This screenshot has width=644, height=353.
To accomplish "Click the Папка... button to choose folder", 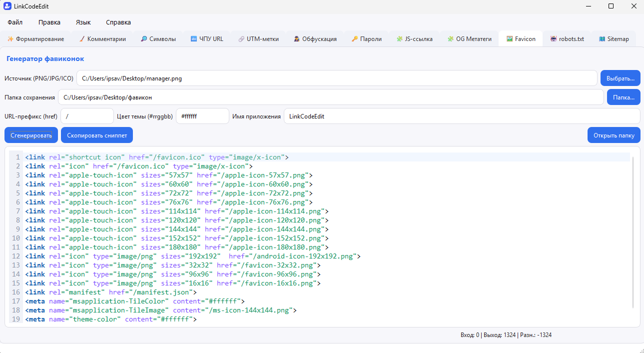I will point(624,97).
